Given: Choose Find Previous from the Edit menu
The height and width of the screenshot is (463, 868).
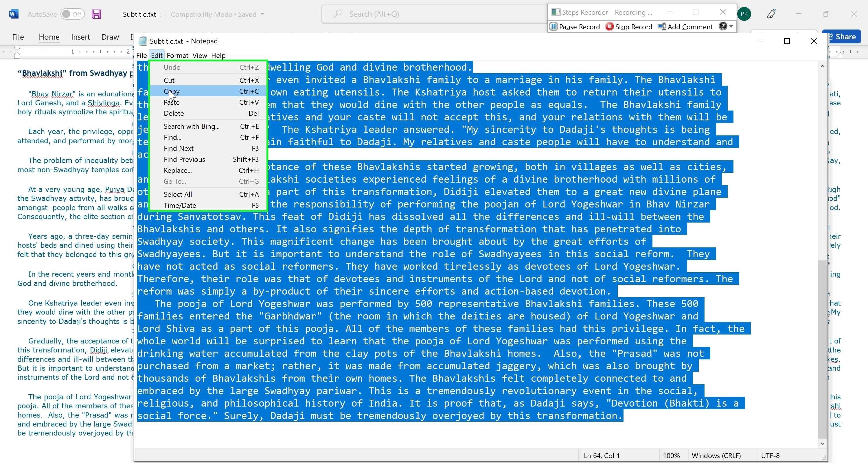Looking at the screenshot, I should click(209, 159).
